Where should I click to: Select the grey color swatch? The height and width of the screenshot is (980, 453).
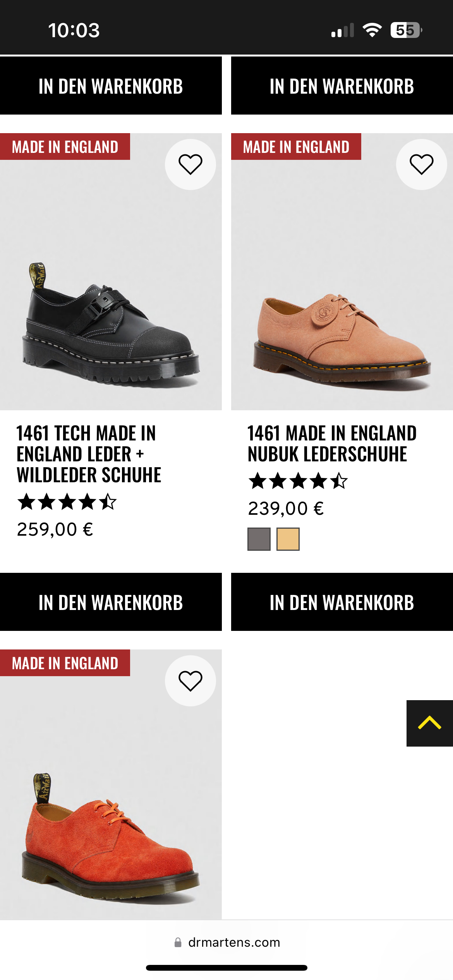pyautogui.click(x=259, y=539)
